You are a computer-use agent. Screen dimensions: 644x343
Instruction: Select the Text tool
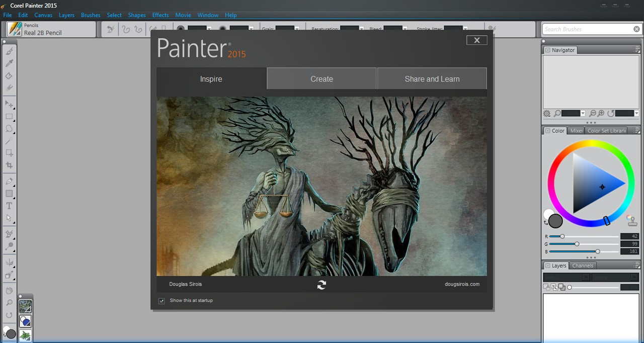(9, 206)
